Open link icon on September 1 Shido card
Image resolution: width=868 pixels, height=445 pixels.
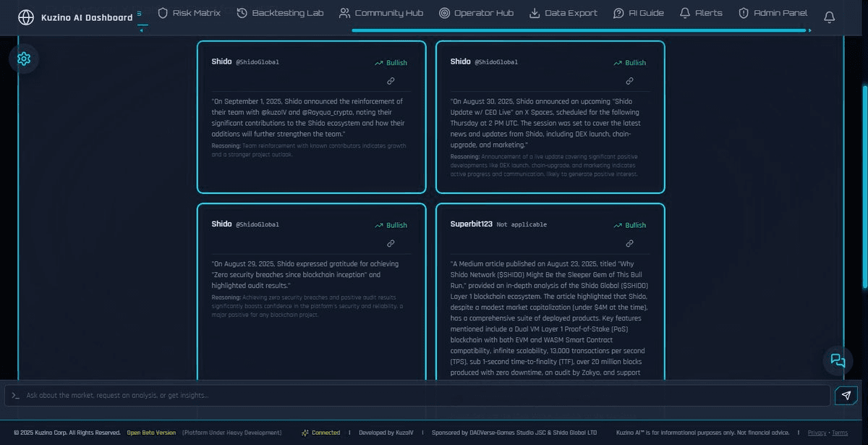coord(391,81)
